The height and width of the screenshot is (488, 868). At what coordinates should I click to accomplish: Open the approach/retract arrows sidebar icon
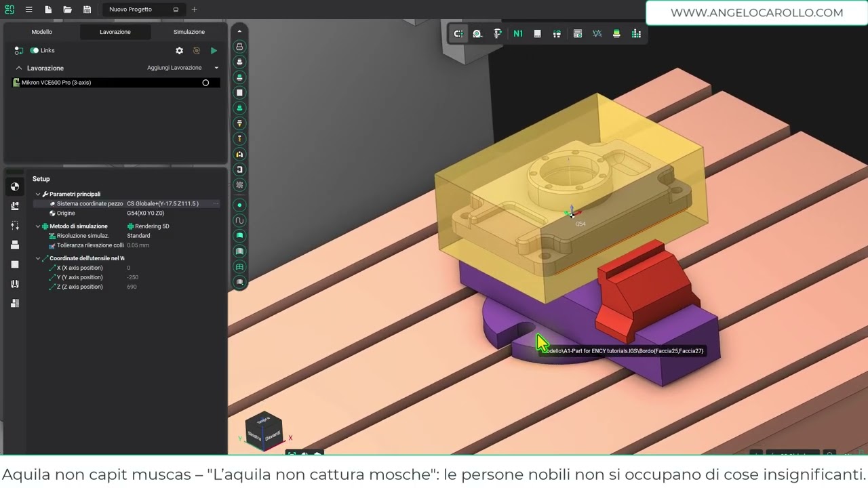pos(15,225)
